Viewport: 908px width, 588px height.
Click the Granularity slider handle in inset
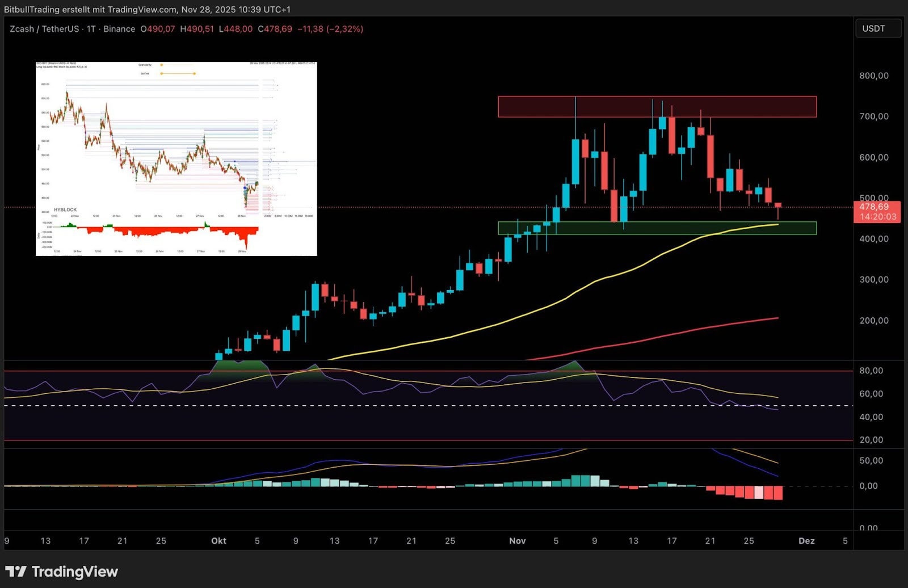click(x=161, y=65)
